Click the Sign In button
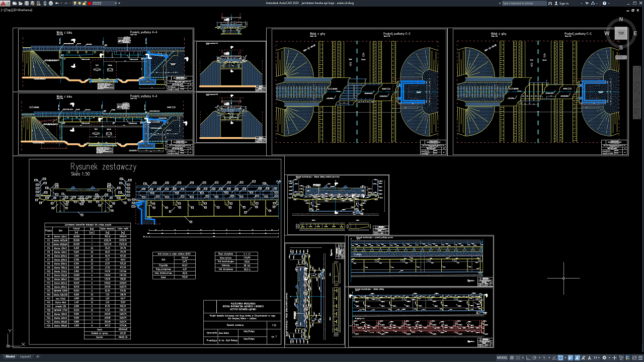The height and width of the screenshot is (362, 644). (x=563, y=3)
